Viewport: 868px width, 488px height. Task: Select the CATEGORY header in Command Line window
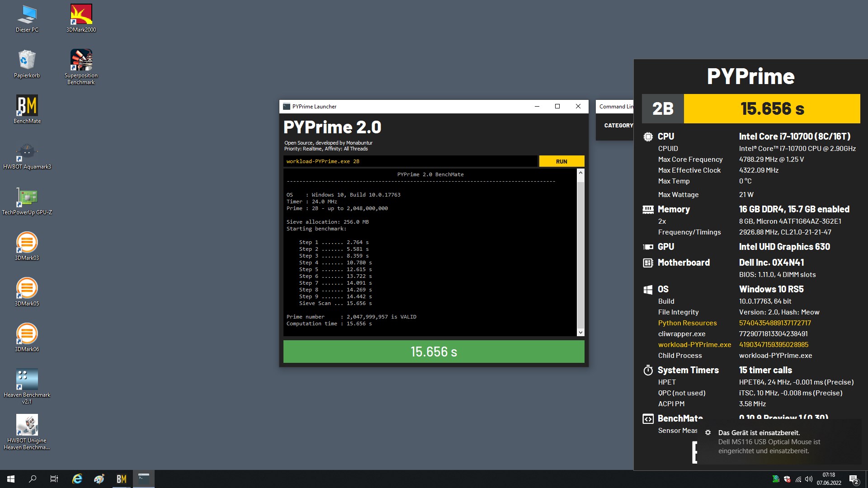coord(618,126)
